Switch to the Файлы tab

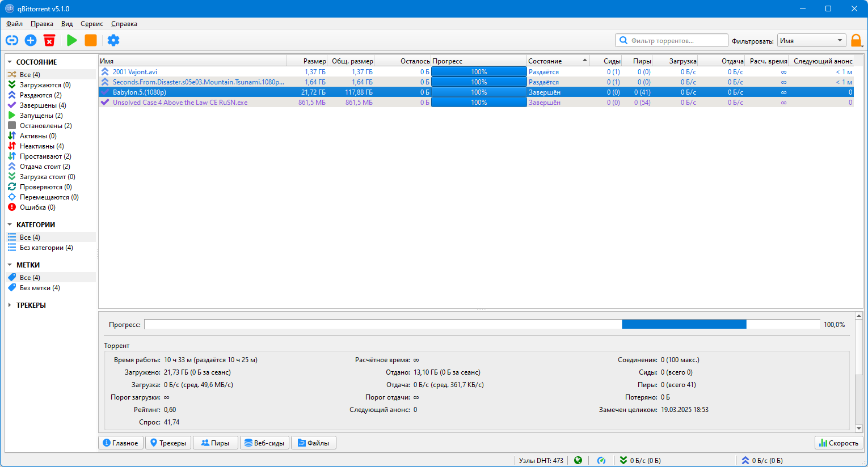(313, 443)
